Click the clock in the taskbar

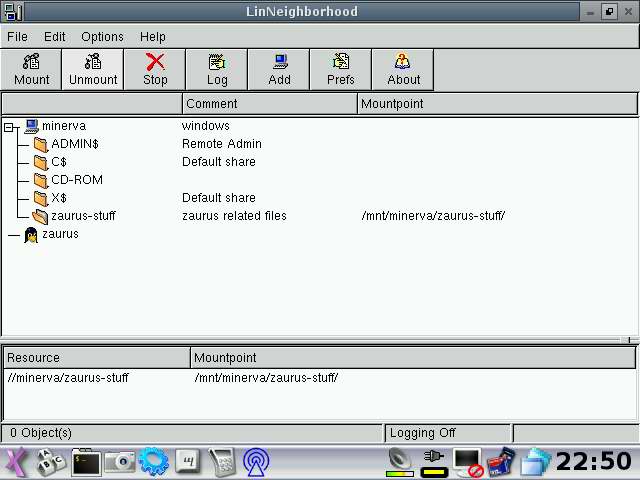(x=593, y=462)
